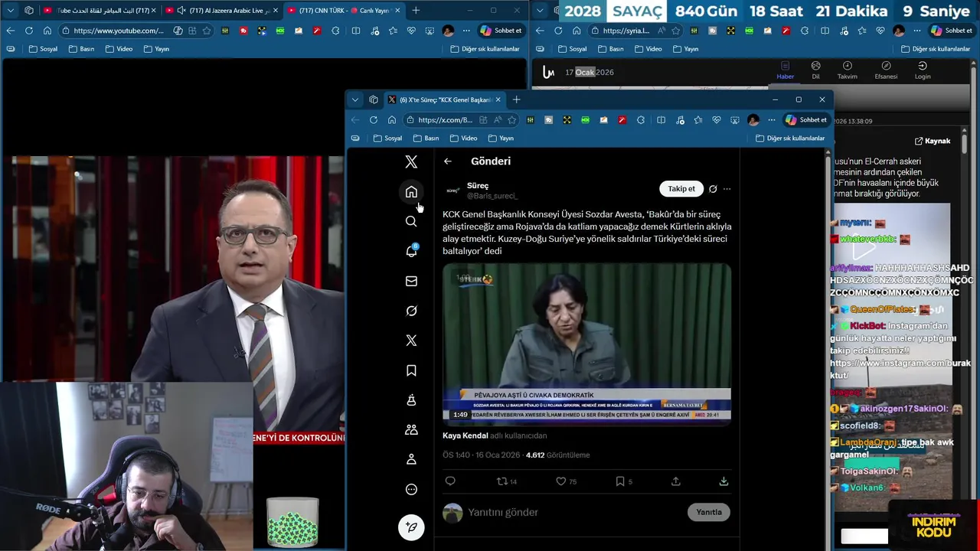The height and width of the screenshot is (551, 980).
Task: Bookmark the tweet showing 5 bookmarks
Action: point(625,481)
